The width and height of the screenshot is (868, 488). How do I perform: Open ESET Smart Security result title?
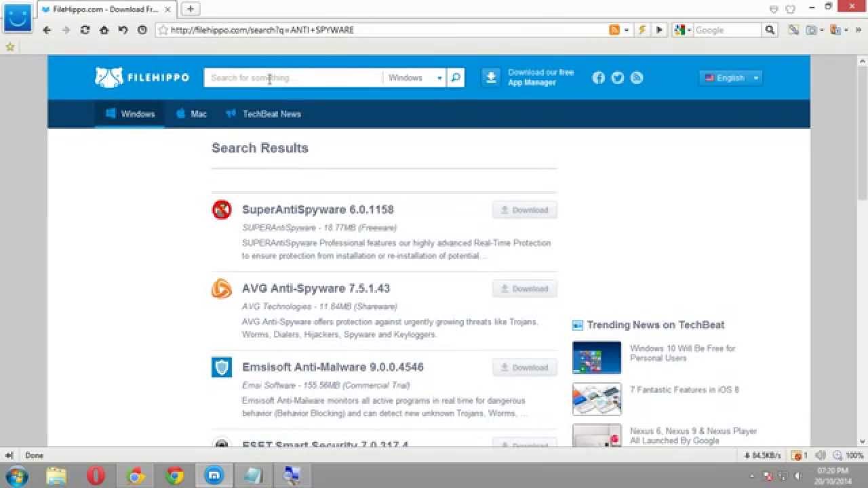coord(325,445)
